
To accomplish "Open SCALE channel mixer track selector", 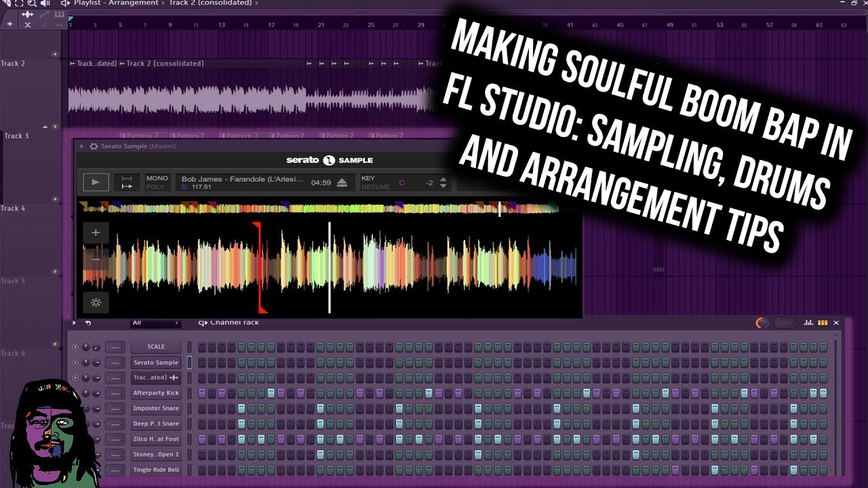I will [115, 347].
